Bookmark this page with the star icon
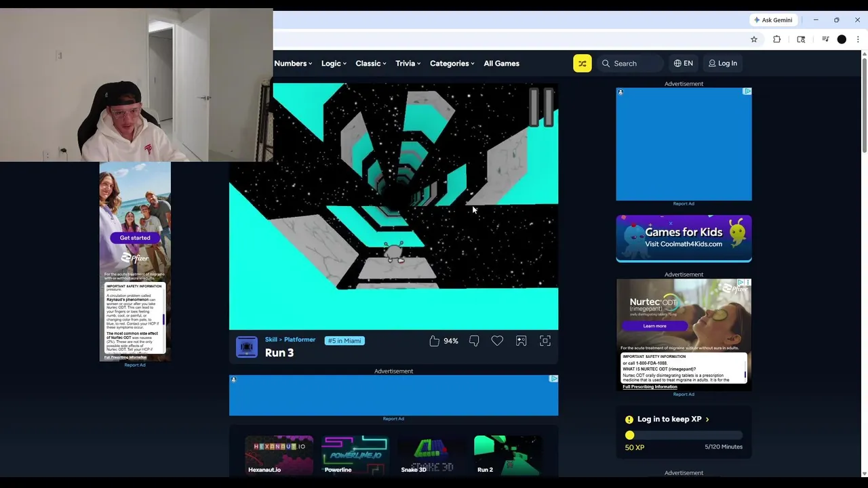Viewport: 868px width, 488px height. coord(754,39)
